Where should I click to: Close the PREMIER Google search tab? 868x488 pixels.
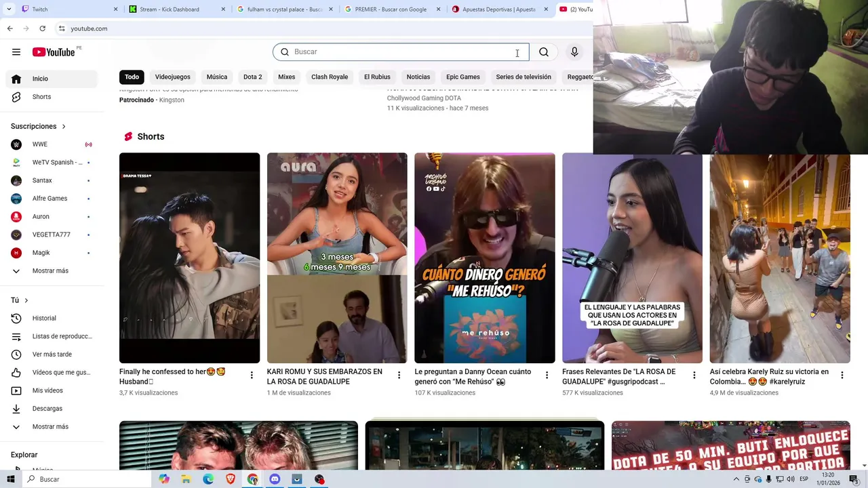click(439, 9)
